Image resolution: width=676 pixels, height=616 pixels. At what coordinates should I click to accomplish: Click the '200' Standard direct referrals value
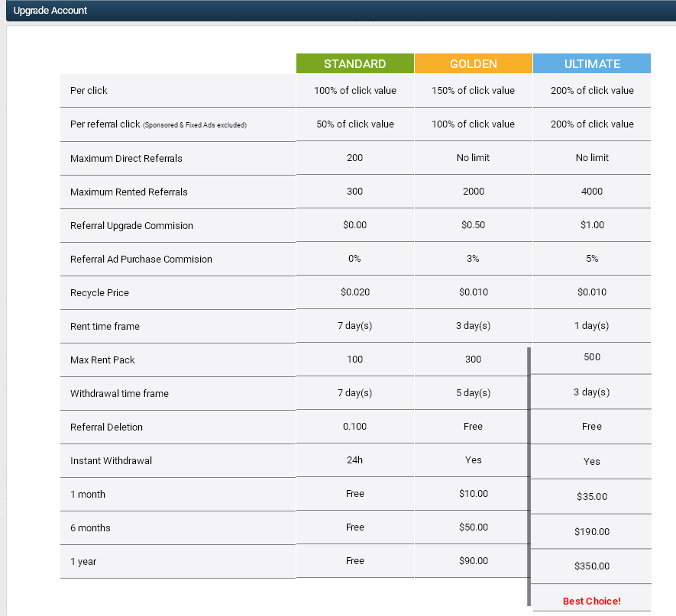coord(355,158)
